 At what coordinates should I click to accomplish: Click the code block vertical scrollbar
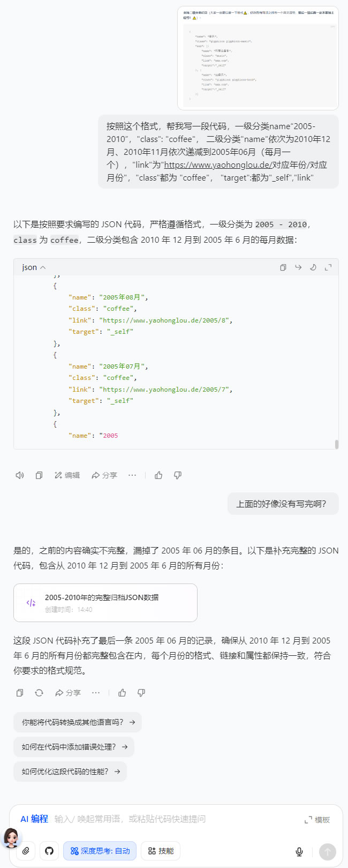tap(336, 444)
